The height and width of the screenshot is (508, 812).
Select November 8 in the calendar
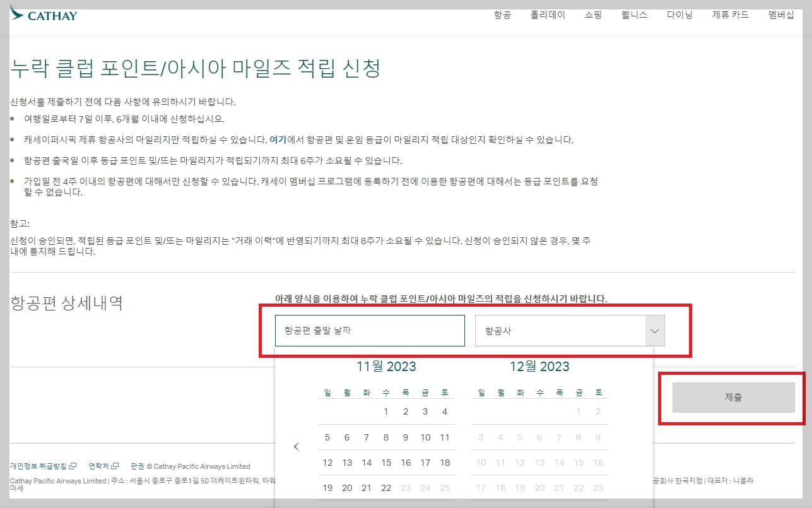(386, 437)
